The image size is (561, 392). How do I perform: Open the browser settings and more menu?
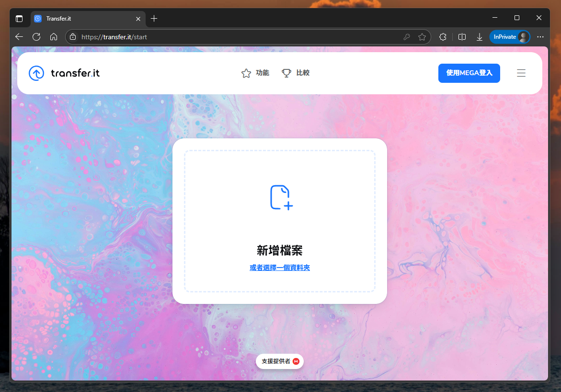pyautogui.click(x=540, y=37)
